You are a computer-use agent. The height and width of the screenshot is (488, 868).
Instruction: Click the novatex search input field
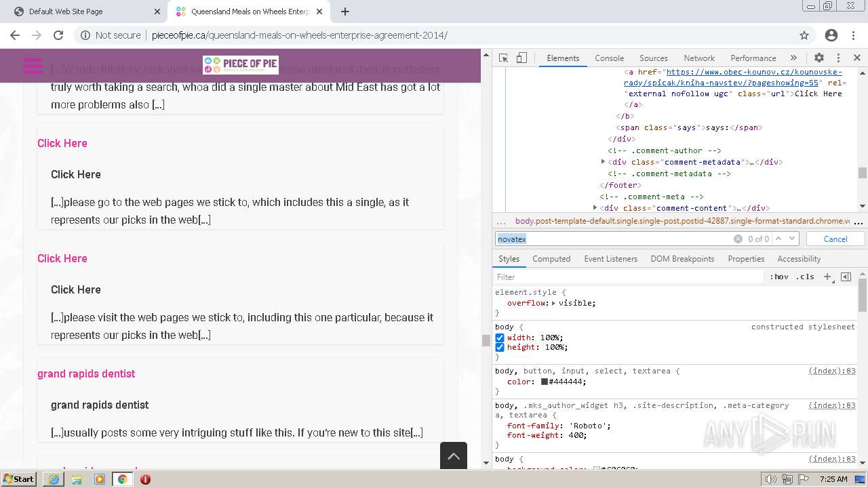point(614,239)
